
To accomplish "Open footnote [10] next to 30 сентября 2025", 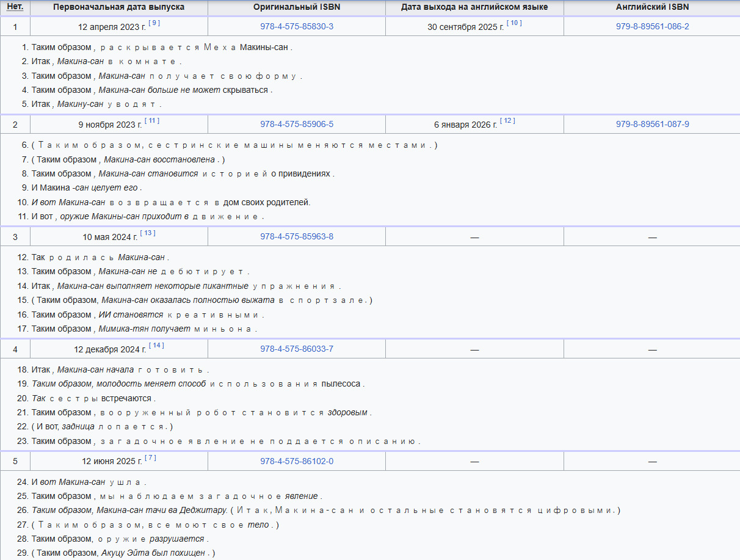I will (514, 23).
